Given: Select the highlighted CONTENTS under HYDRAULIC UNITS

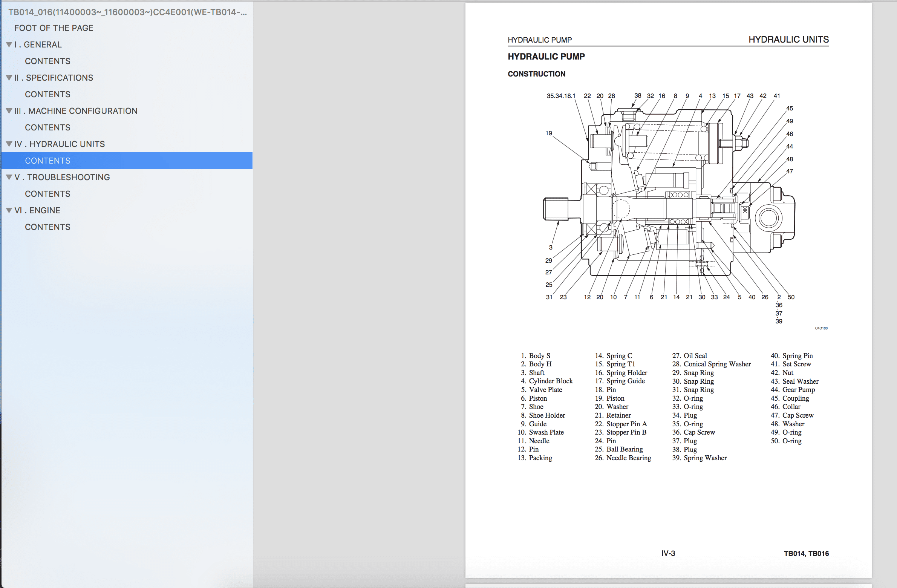Looking at the screenshot, I should click(x=47, y=161).
